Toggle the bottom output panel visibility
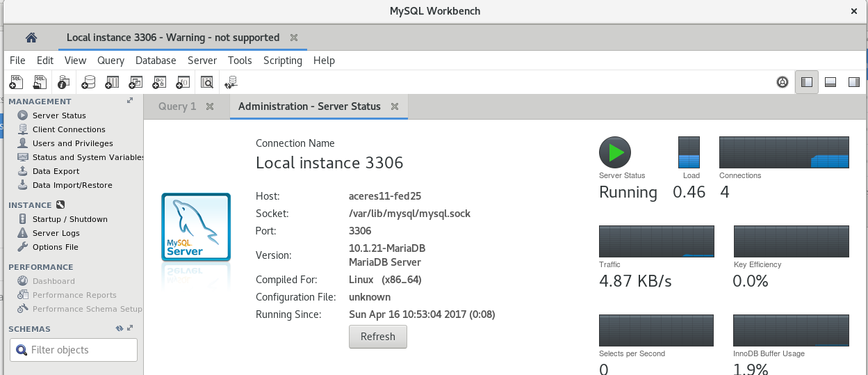The image size is (868, 375). tap(830, 82)
